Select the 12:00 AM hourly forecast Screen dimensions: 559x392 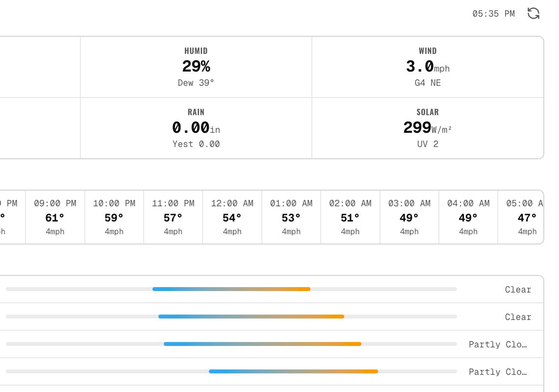232,217
